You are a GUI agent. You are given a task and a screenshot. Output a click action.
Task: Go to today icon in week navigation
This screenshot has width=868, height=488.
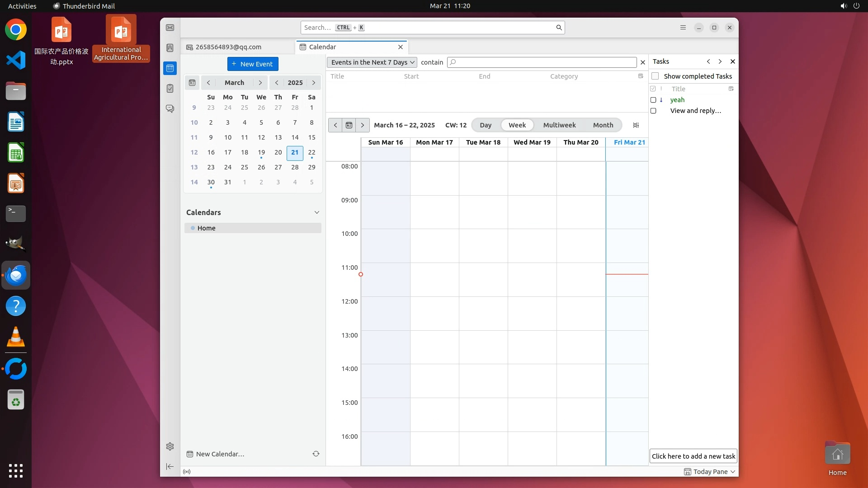(349, 125)
